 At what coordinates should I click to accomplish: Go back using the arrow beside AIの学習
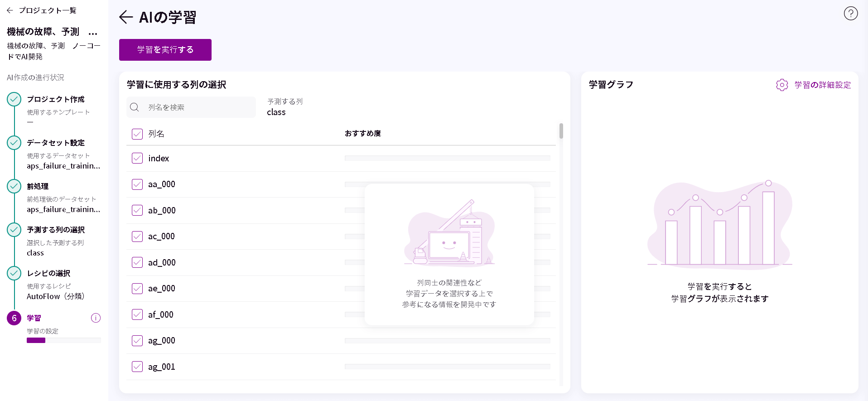click(126, 17)
